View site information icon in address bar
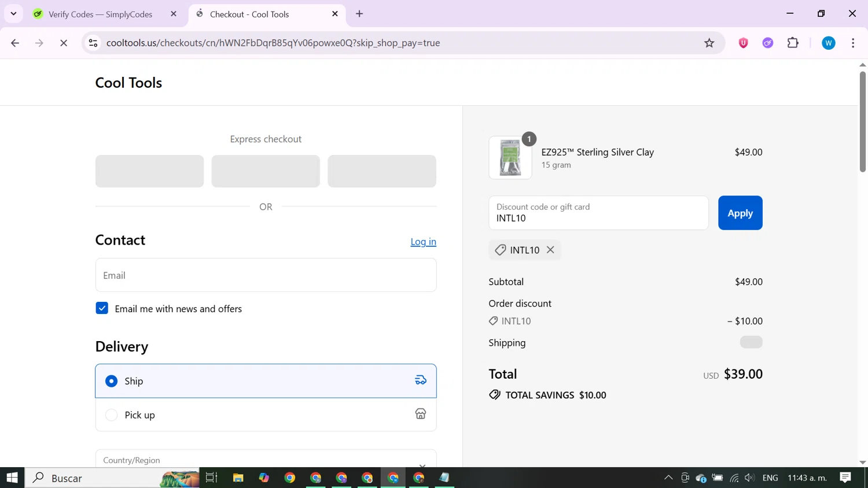 pyautogui.click(x=93, y=43)
